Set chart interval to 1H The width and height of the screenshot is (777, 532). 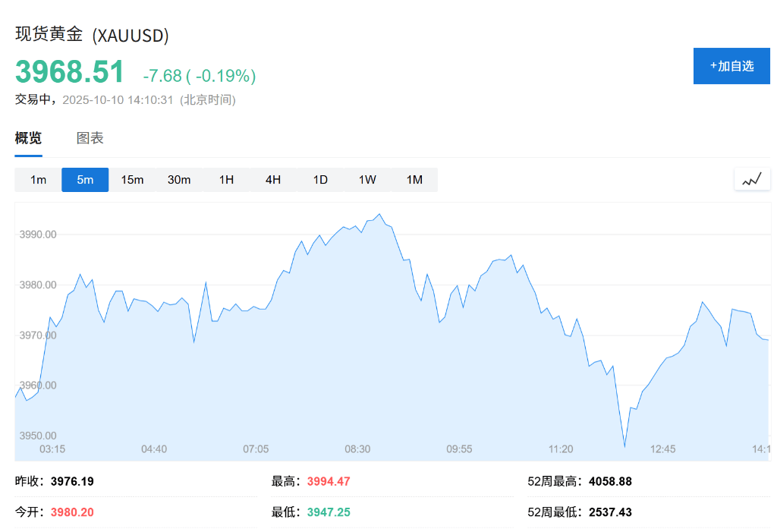(226, 180)
